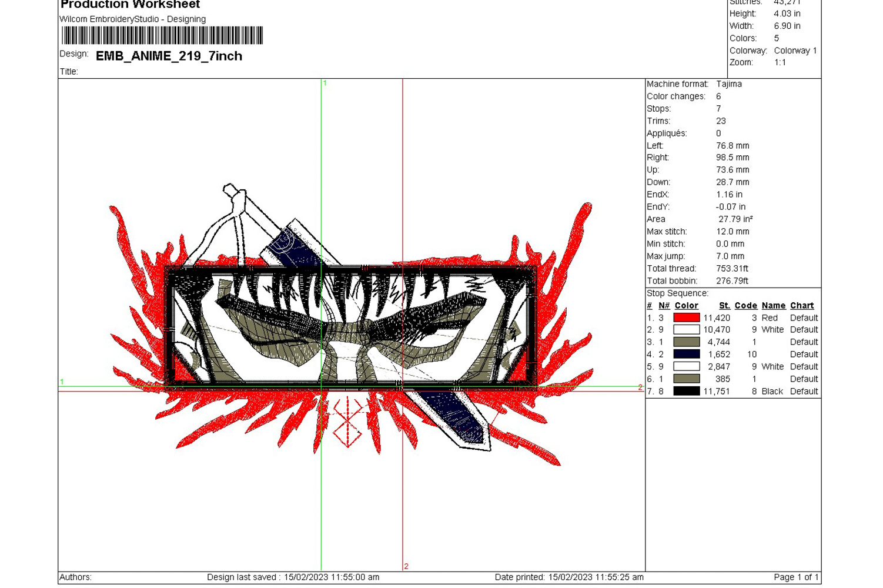This screenshot has height=588, width=883.
Task: Click the "Page 1 of 1" footer text
Action: (x=795, y=577)
